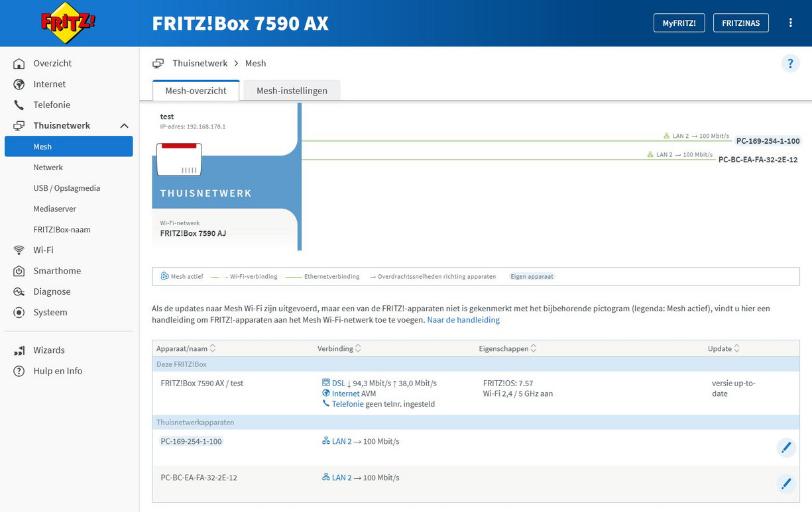This screenshot has height=512, width=812.
Task: Click the Internet globe icon in table row
Action: [325, 393]
